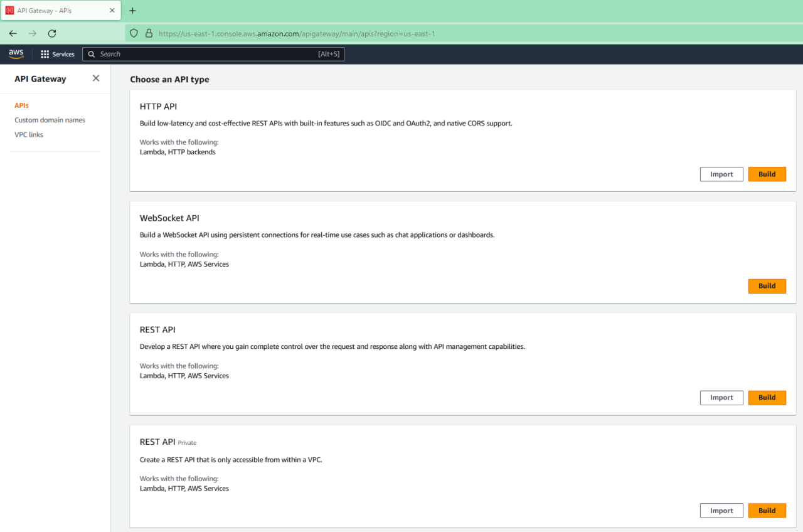This screenshot has width=803, height=532.
Task: Select APIs in the left navigation
Action: pyautogui.click(x=22, y=105)
